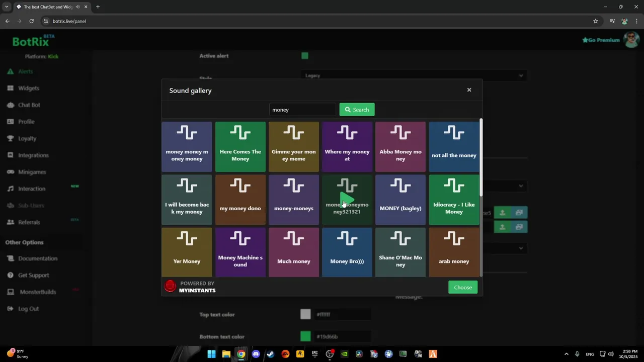
Task: Click Log Out in the sidebar
Action: pyautogui.click(x=28, y=309)
